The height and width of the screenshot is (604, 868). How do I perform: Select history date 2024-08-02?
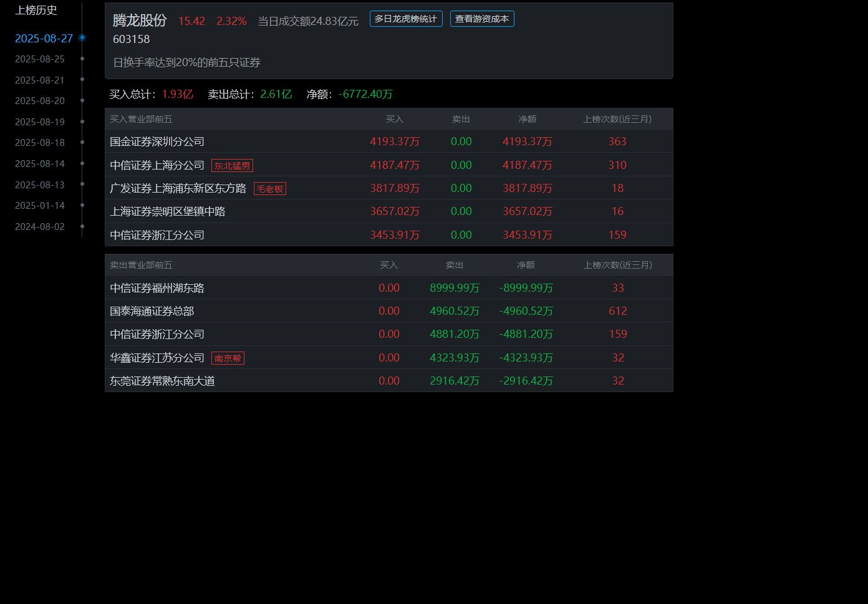(x=40, y=227)
